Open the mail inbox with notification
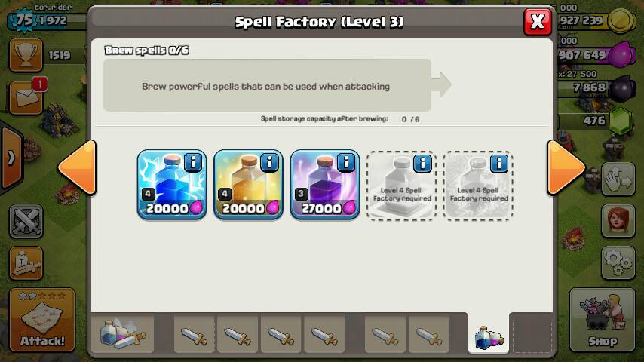This screenshot has width=644, height=362. tap(26, 97)
